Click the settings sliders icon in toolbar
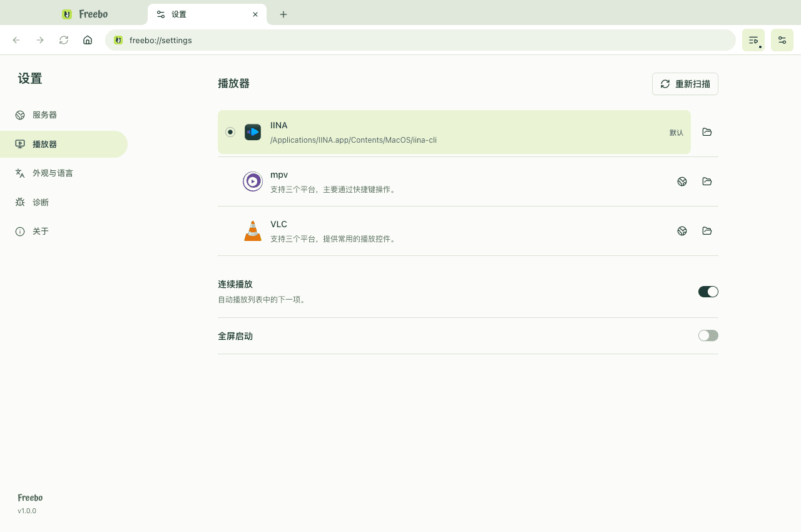801x532 pixels. (x=782, y=40)
